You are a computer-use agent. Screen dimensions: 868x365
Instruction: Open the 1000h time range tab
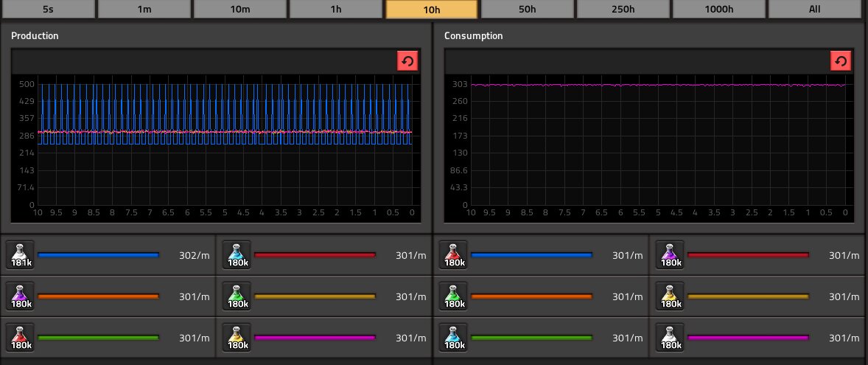pyautogui.click(x=718, y=10)
